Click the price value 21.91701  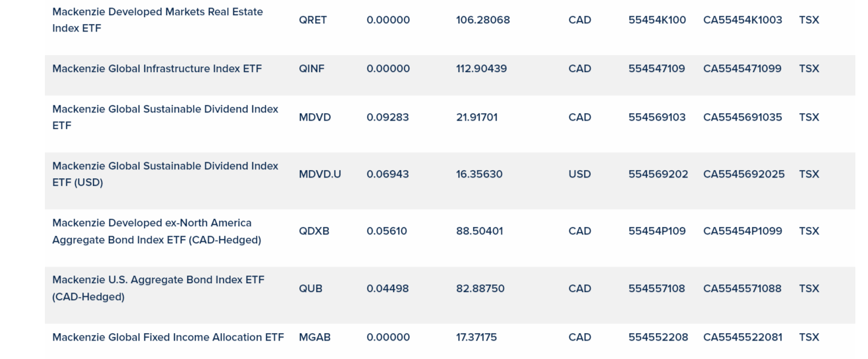477,118
